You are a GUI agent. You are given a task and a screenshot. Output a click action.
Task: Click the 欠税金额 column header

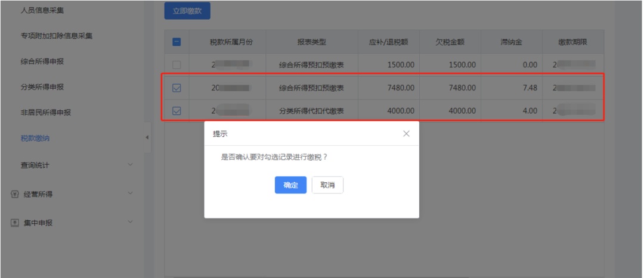click(x=450, y=42)
